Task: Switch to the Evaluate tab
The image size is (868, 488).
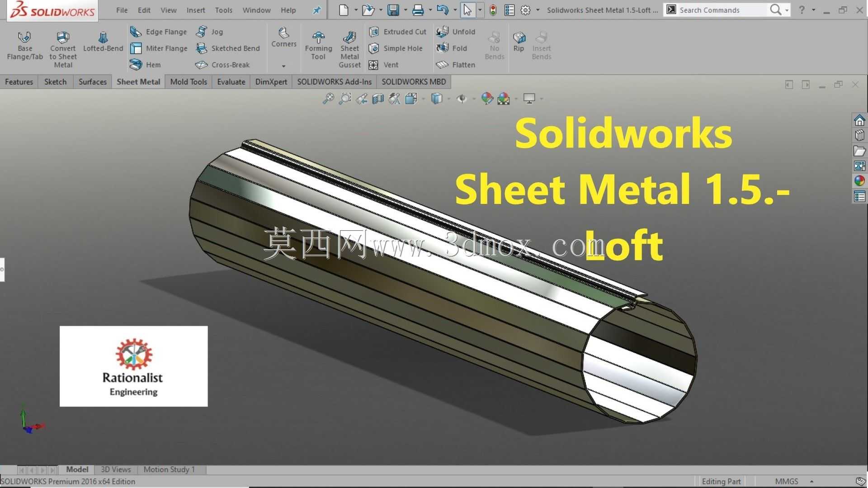Action: pos(231,82)
